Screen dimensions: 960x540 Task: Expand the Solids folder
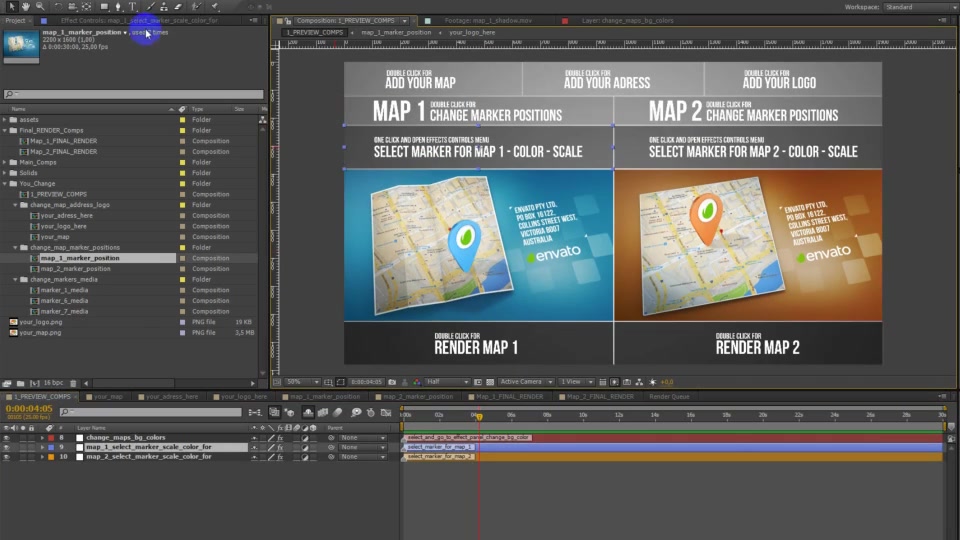(x=5, y=173)
